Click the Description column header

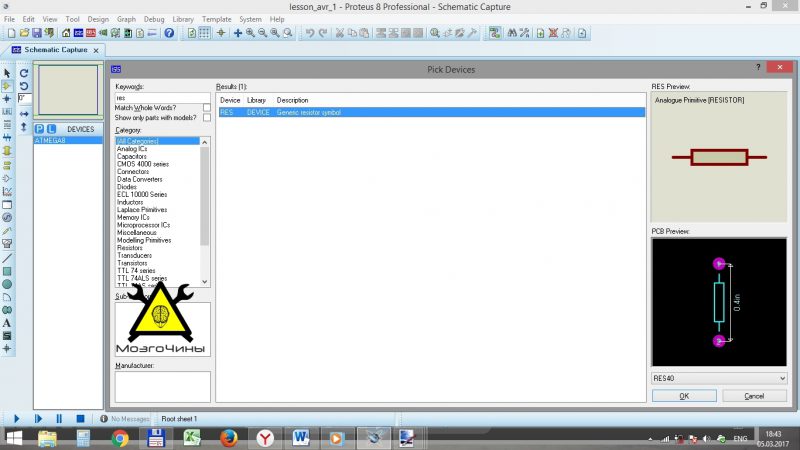coord(292,101)
